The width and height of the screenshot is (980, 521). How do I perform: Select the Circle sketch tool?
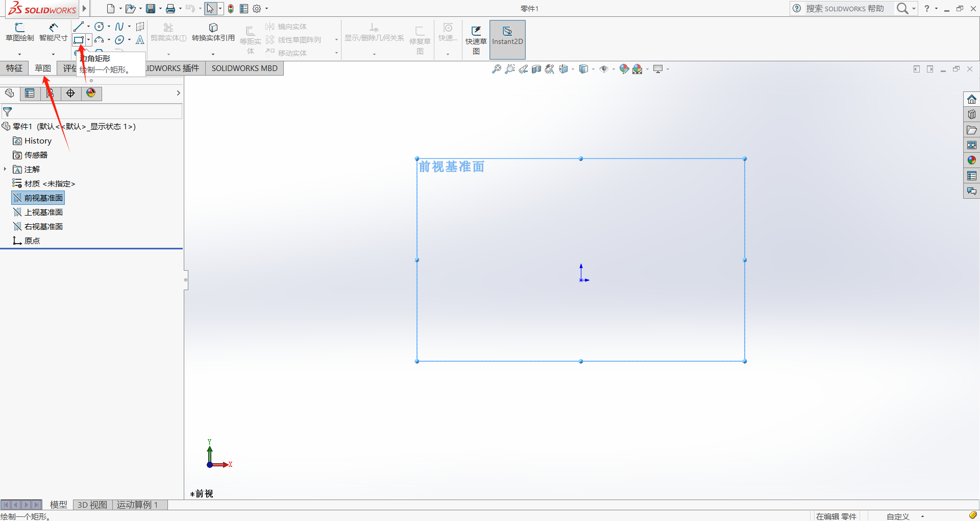(x=99, y=27)
